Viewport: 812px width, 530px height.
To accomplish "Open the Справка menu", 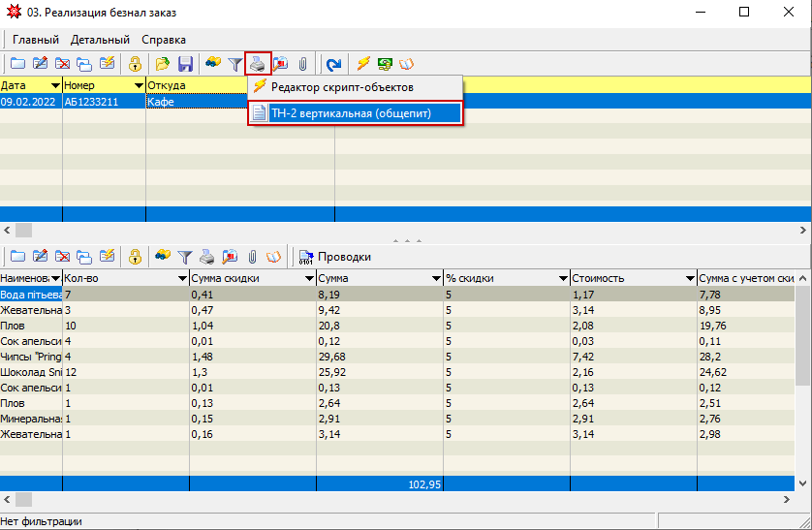I will pos(164,40).
